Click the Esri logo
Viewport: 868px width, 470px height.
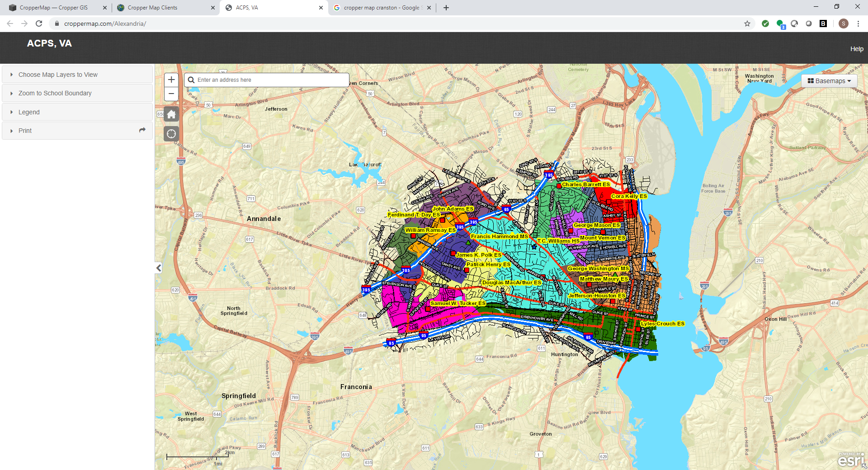pos(851,460)
